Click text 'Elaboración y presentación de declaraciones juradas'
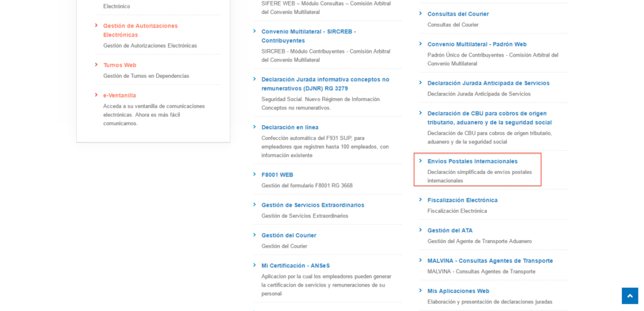Viewport: 644px width, 311px height. pos(489,302)
